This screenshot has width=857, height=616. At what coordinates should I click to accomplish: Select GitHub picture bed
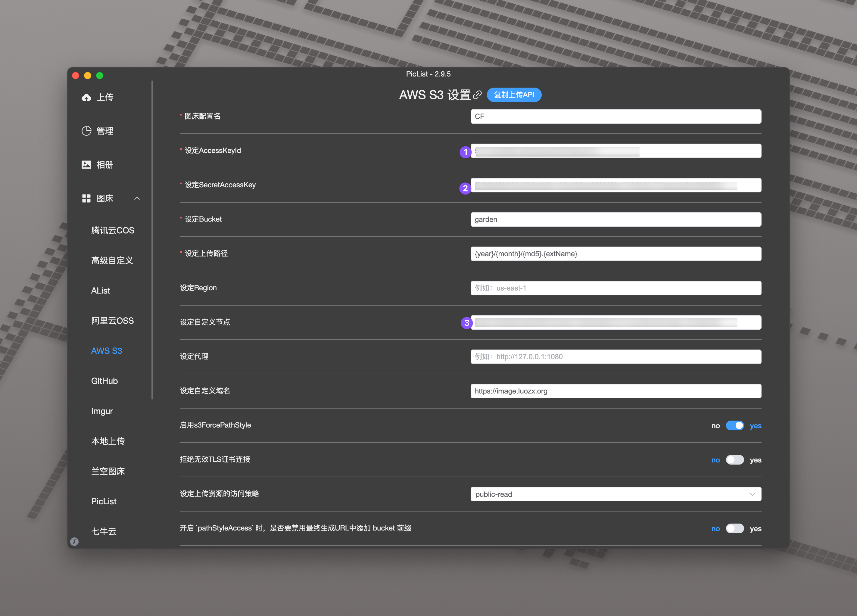tap(104, 381)
